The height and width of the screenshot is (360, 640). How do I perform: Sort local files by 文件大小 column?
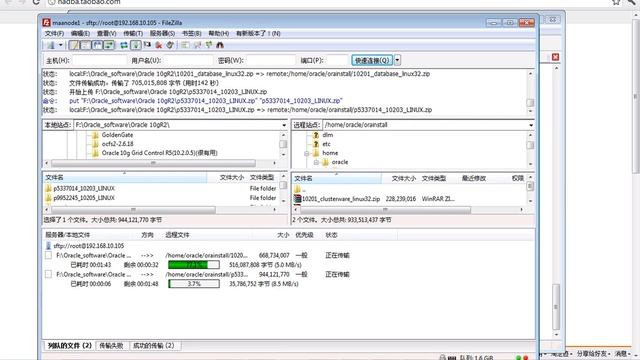[x=231, y=178]
